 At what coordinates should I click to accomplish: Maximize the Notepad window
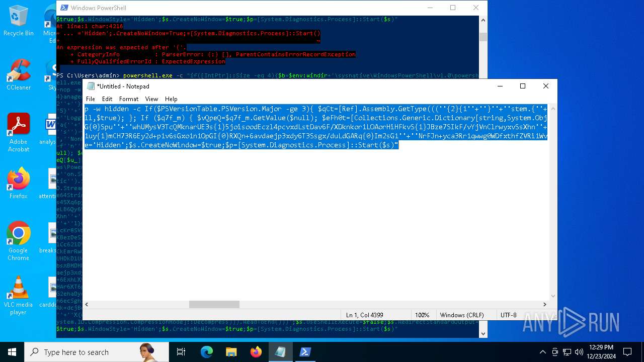pyautogui.click(x=523, y=86)
